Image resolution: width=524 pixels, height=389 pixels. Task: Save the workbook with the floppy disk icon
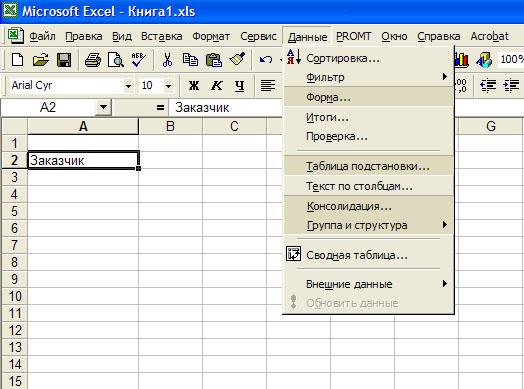point(64,60)
